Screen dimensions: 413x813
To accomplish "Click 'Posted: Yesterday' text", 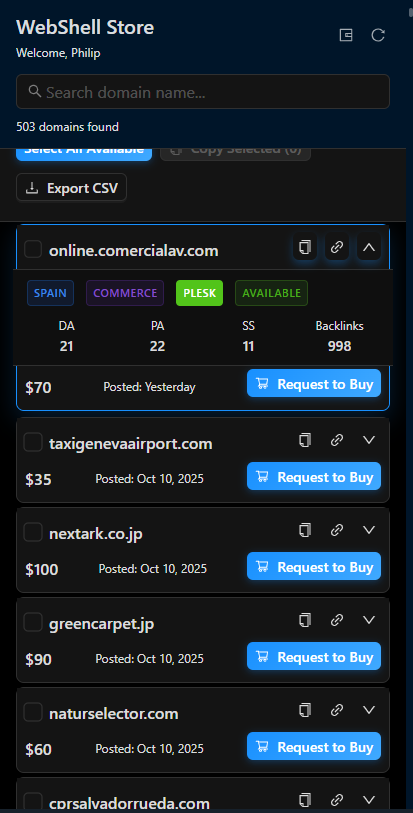I will (x=149, y=387).
